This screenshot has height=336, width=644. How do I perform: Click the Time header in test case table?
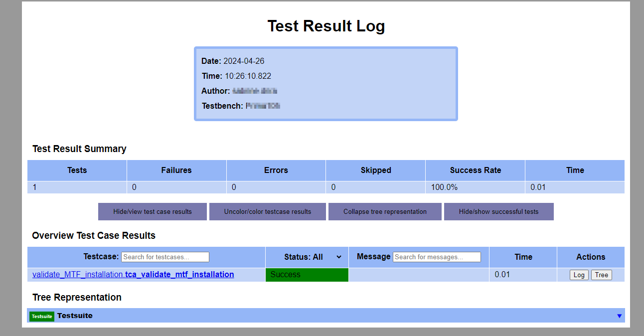(x=523, y=257)
